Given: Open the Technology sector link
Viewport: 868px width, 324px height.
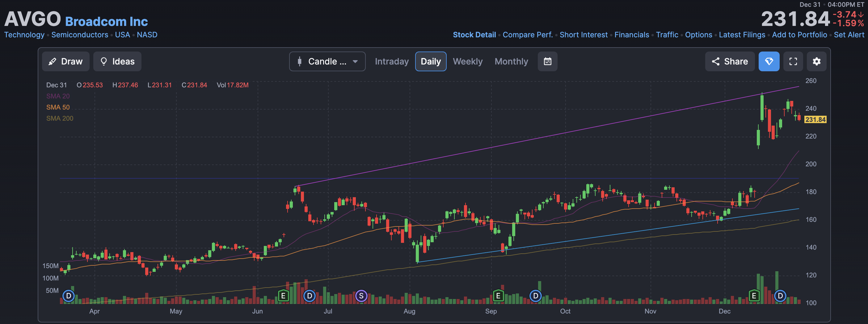Looking at the screenshot, I should pos(24,35).
